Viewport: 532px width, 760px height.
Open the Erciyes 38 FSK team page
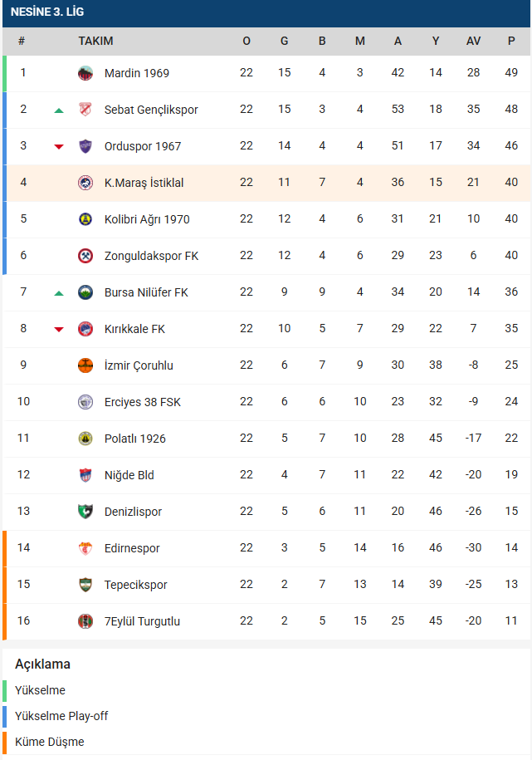(x=143, y=402)
